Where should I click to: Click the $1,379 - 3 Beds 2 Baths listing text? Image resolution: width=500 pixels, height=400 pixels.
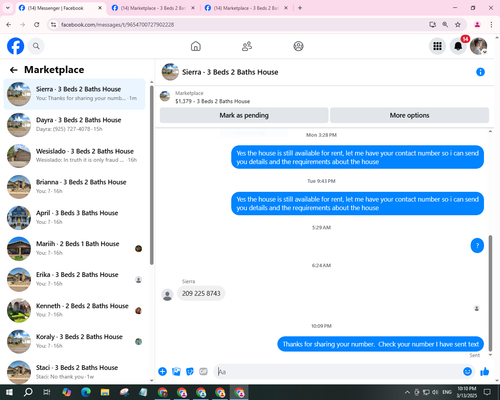coord(212,101)
